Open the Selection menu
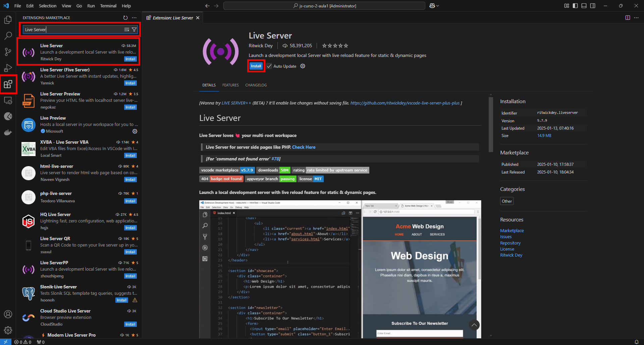Screen dimensions: 644x345 (48, 6)
